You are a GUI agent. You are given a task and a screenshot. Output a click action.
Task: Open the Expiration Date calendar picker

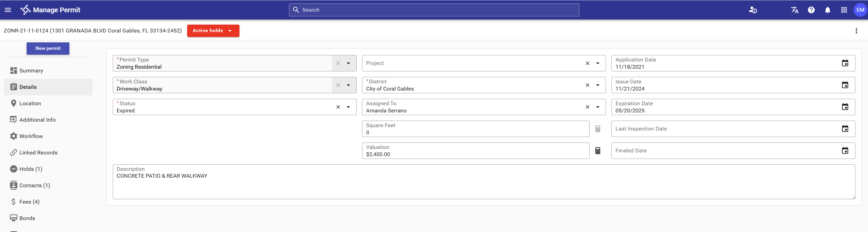tap(845, 107)
